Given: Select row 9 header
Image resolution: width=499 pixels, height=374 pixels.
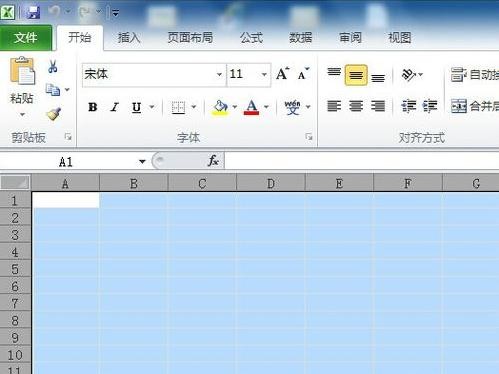Looking at the screenshot, I should [15, 337].
